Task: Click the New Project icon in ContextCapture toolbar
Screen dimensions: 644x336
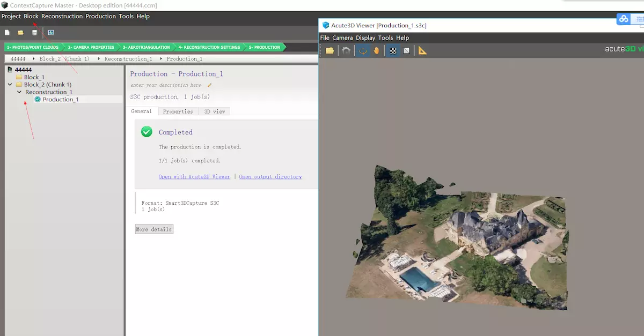Action: coord(7,33)
